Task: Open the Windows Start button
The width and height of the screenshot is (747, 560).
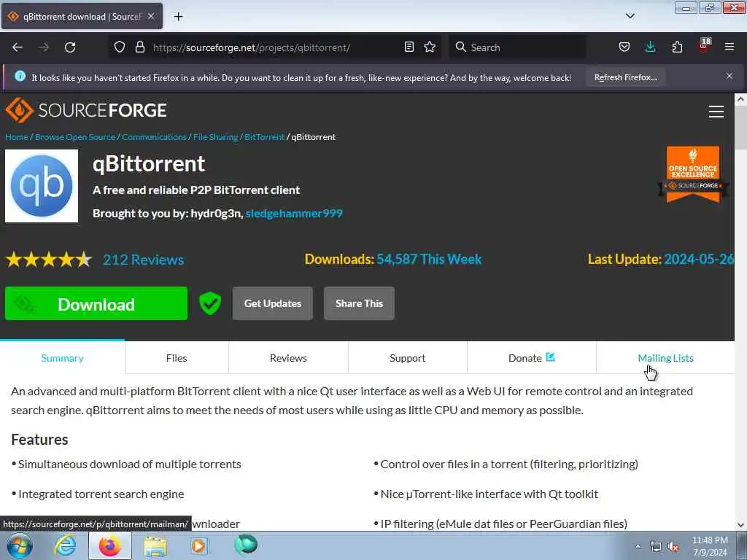Action: click(x=20, y=545)
